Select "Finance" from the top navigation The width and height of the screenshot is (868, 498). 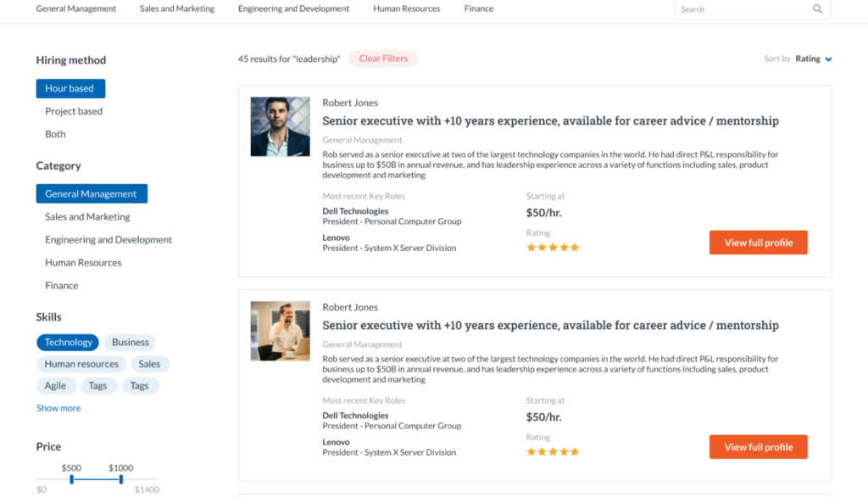tap(478, 8)
